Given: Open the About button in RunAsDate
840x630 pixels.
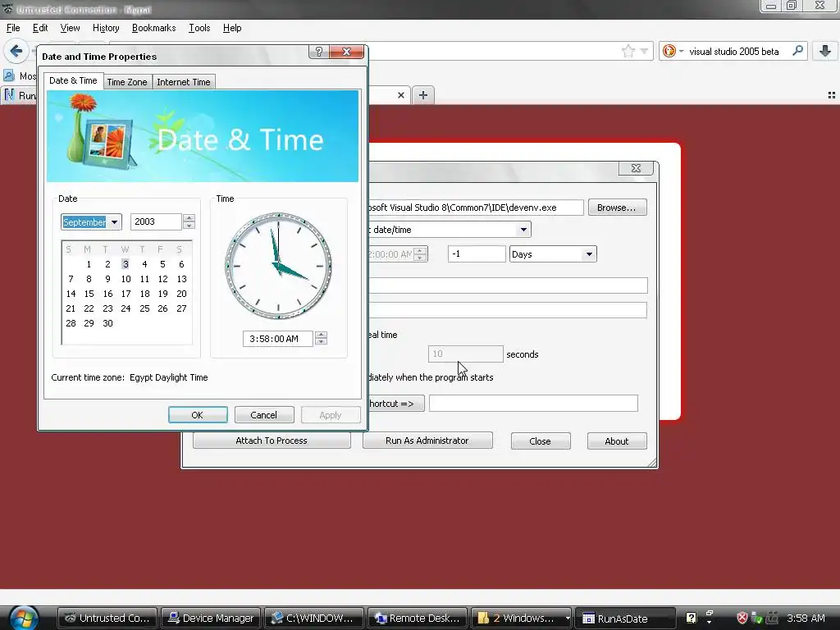Looking at the screenshot, I should [617, 441].
